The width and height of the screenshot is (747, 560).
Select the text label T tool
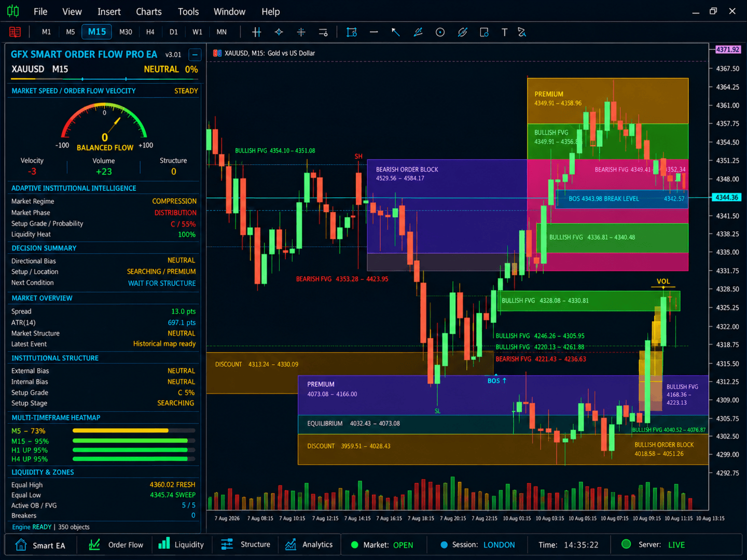click(x=504, y=32)
